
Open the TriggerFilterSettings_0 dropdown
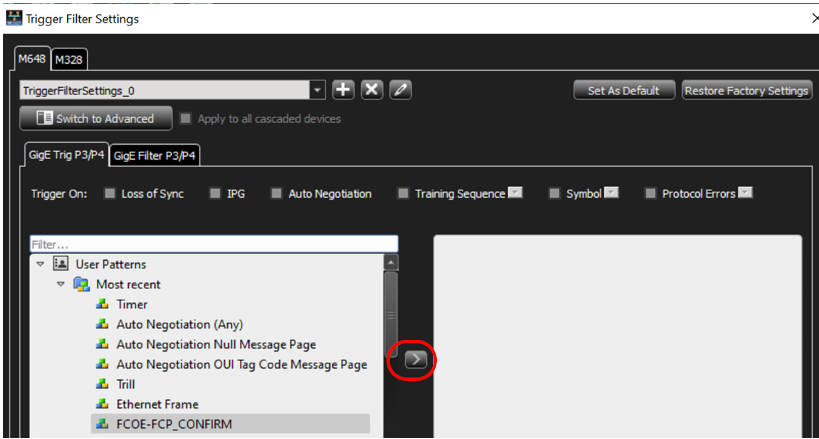(318, 90)
